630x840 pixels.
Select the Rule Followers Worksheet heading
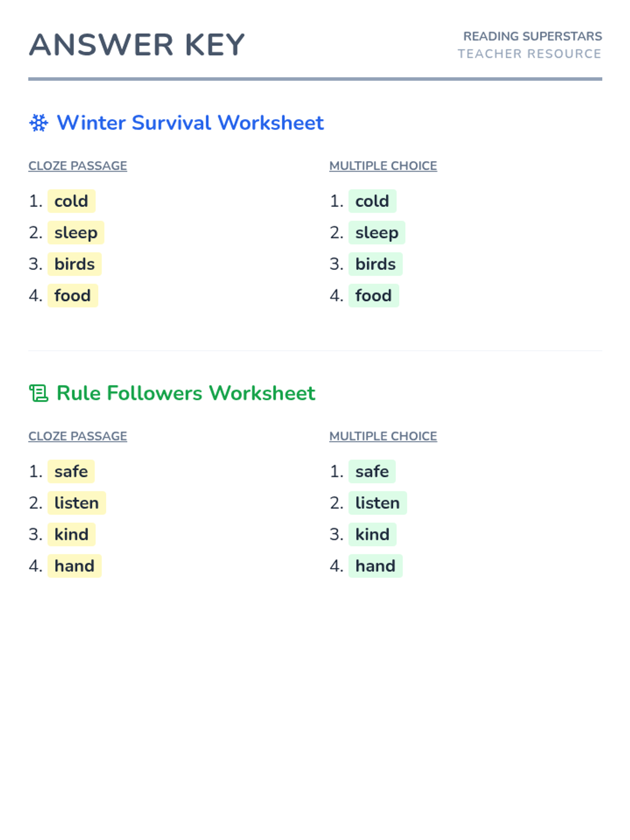coord(186,393)
